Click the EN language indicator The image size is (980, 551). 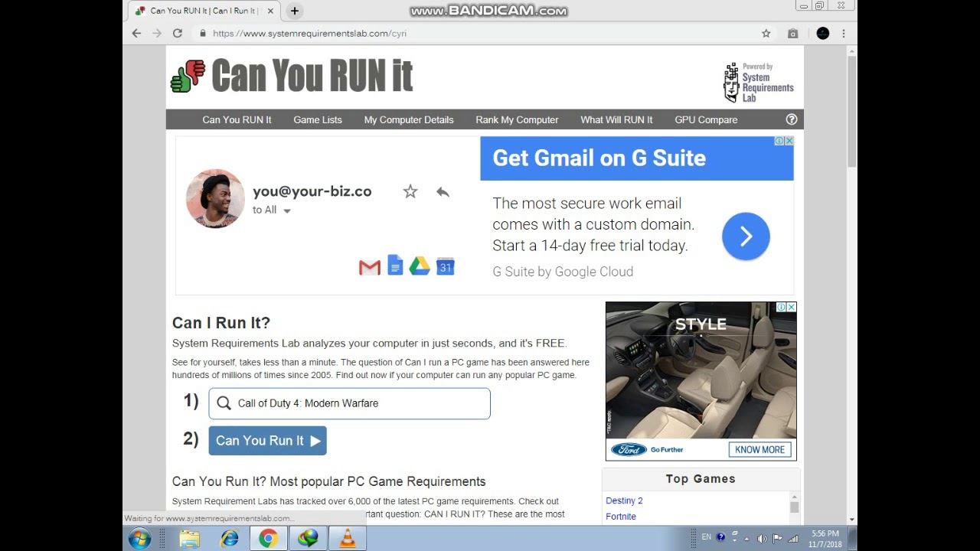pyautogui.click(x=706, y=537)
